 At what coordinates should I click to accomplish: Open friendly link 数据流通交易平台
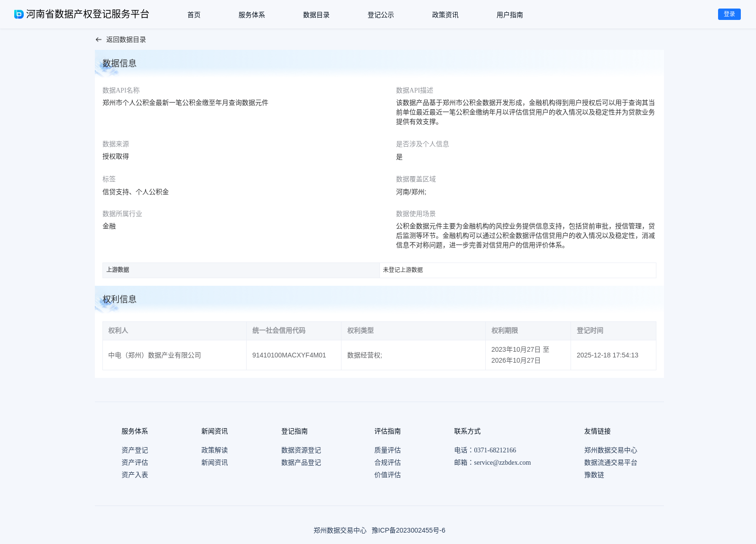pos(611,462)
